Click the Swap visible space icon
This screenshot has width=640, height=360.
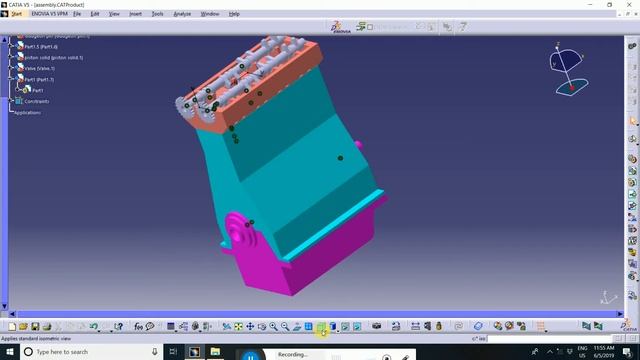[x=357, y=327]
